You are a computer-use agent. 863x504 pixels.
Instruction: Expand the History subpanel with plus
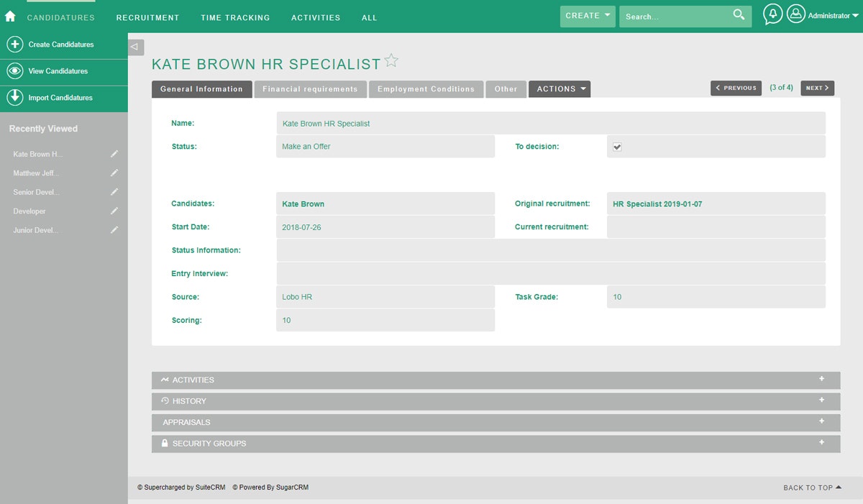pos(821,400)
